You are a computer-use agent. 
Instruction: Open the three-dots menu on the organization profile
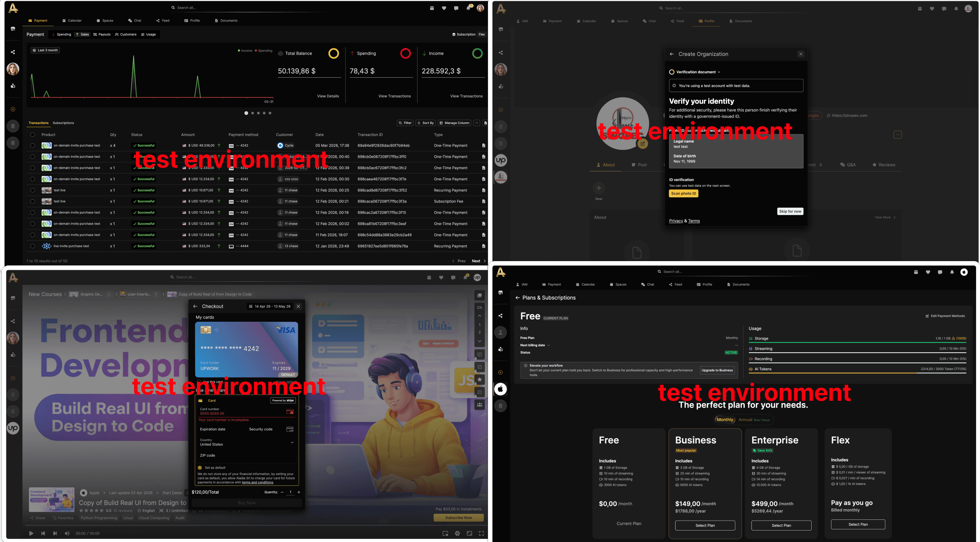coord(898,135)
